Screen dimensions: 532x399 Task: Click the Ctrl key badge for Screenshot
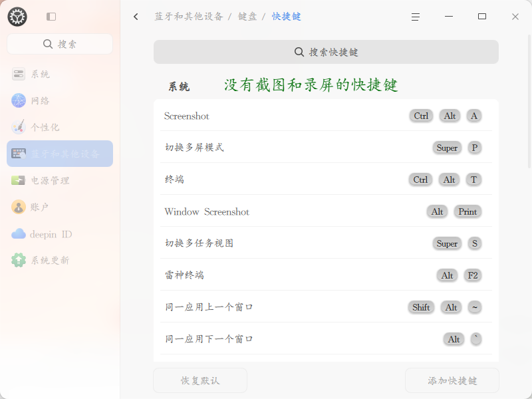421,116
